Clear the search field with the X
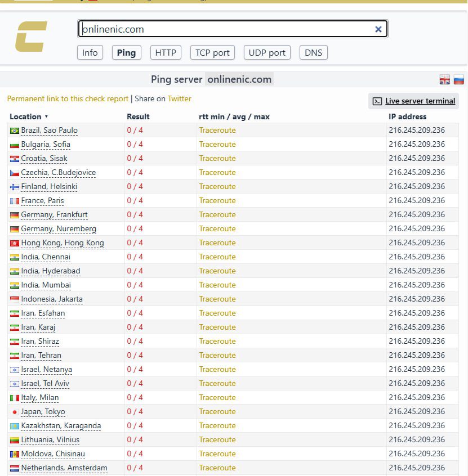The width and height of the screenshot is (468, 476). click(378, 29)
